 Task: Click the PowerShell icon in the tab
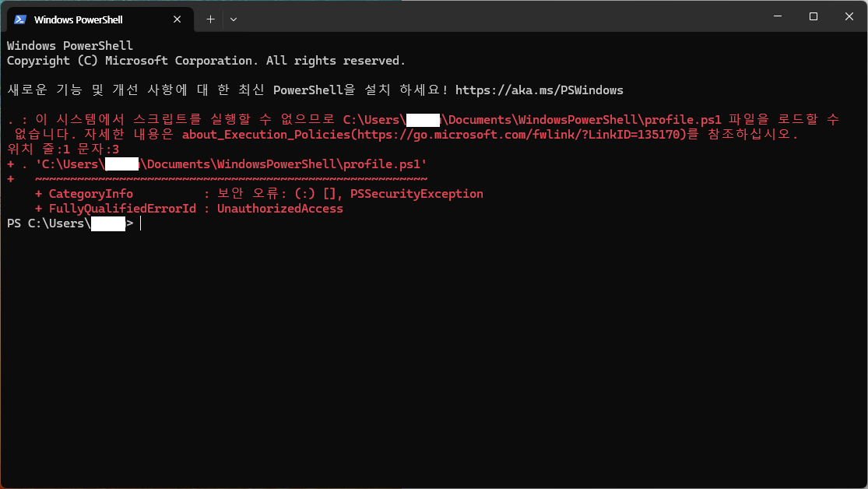point(20,19)
